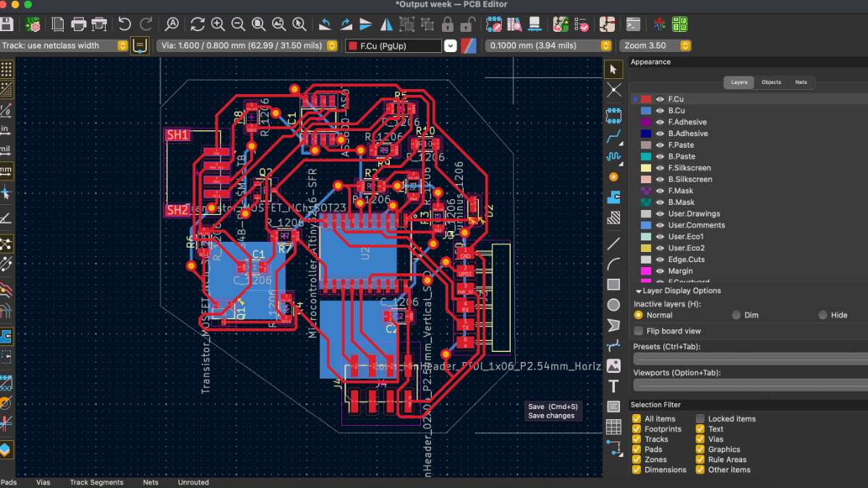Image resolution: width=868 pixels, height=488 pixels.
Task: Click the Undo arrow icon
Action: point(124,24)
